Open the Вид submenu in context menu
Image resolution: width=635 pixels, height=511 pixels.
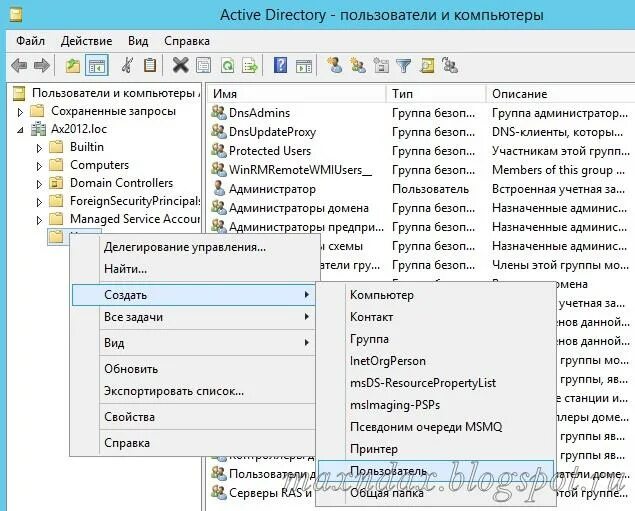pyautogui.click(x=193, y=343)
